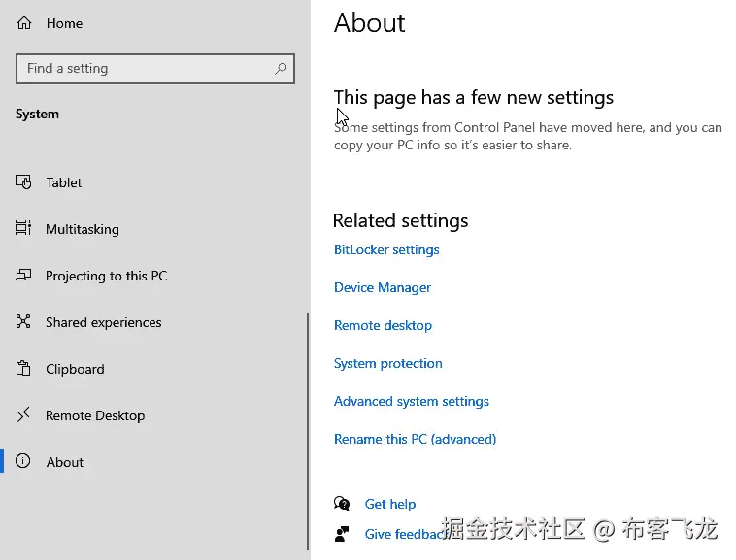Click the sidebar vertical scrollbar
Image resolution: width=736 pixels, height=560 pixels.
click(x=308, y=432)
